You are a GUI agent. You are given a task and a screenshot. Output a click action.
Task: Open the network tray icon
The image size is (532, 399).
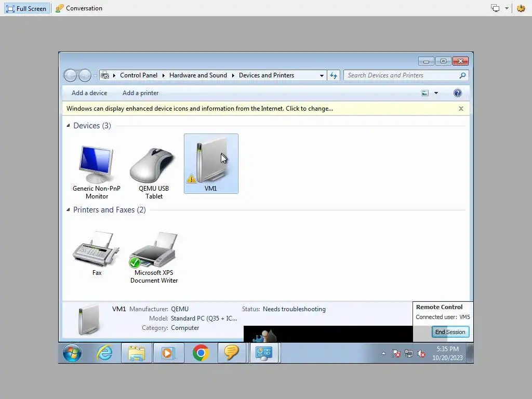pyautogui.click(x=408, y=353)
